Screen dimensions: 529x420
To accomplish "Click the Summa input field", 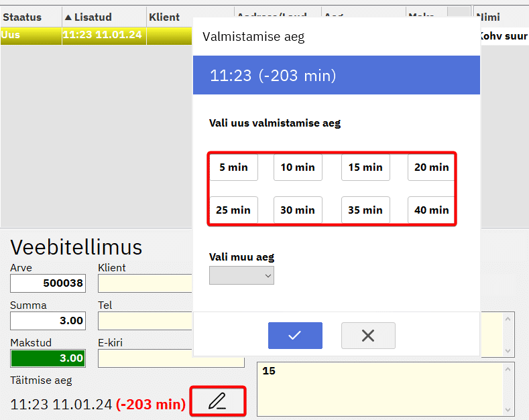I will click(x=48, y=321).
